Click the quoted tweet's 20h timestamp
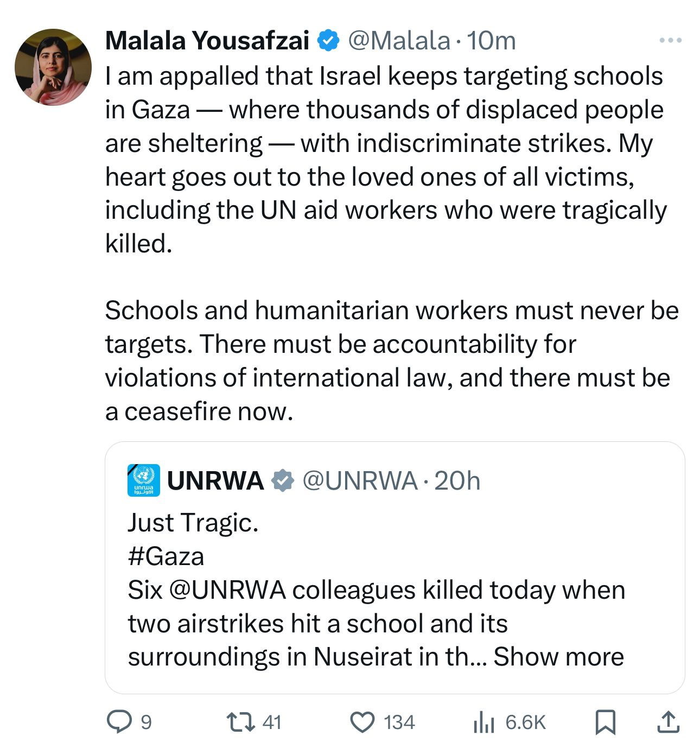 tap(457, 481)
